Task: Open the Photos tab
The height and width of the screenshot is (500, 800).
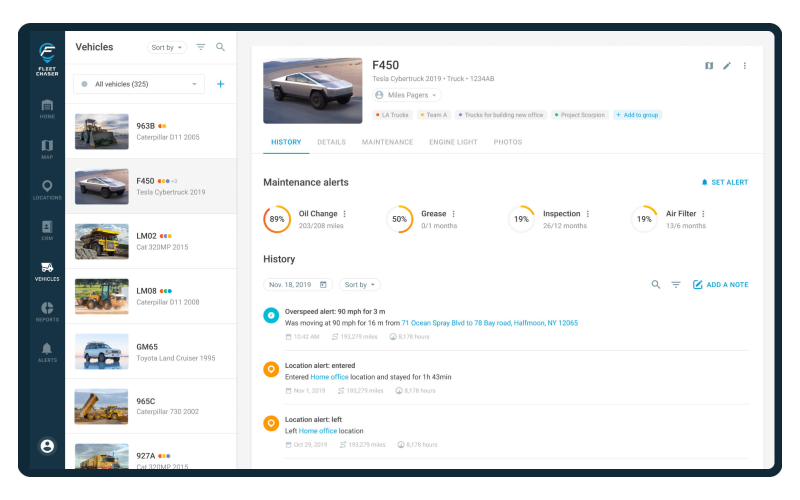Action: click(x=508, y=142)
